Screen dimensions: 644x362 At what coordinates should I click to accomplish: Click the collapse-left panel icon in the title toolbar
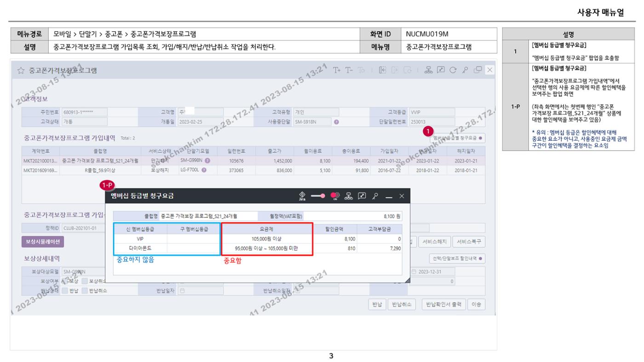tap(382, 70)
